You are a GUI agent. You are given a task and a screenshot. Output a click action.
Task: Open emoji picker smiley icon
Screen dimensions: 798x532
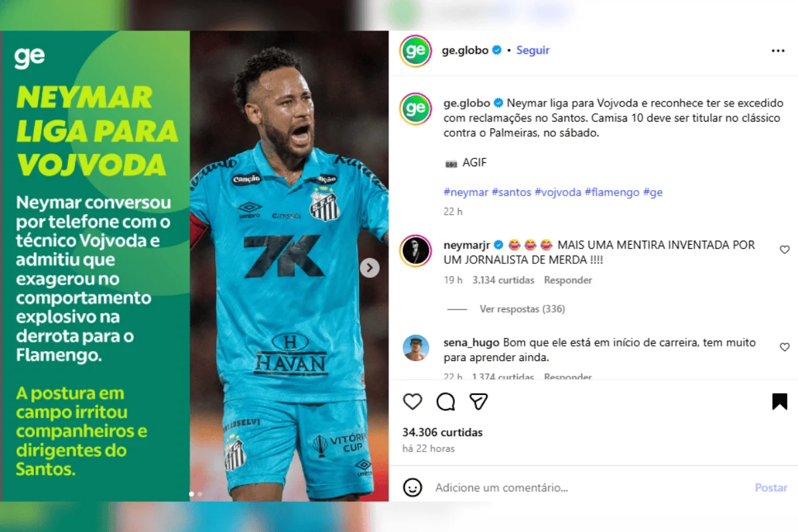pyautogui.click(x=413, y=487)
